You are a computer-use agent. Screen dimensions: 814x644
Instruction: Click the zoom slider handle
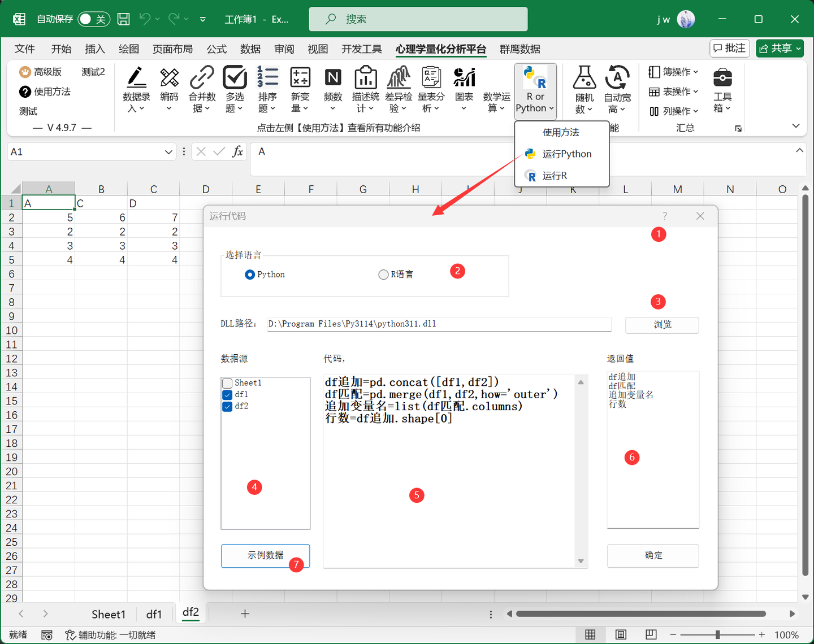(717, 635)
